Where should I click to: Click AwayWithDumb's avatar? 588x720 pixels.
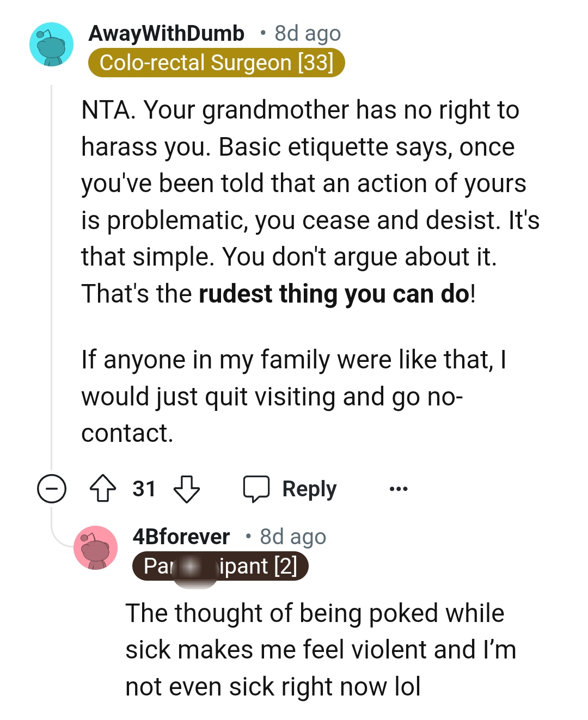[x=52, y=44]
